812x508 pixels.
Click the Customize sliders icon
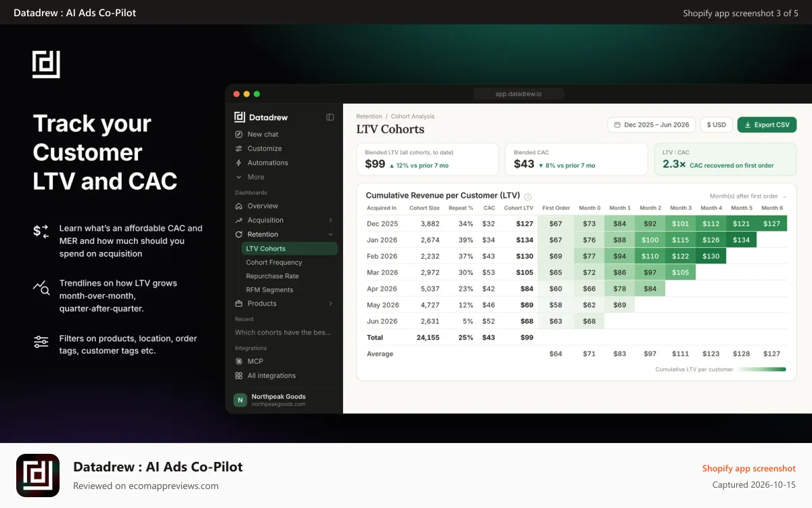point(239,148)
